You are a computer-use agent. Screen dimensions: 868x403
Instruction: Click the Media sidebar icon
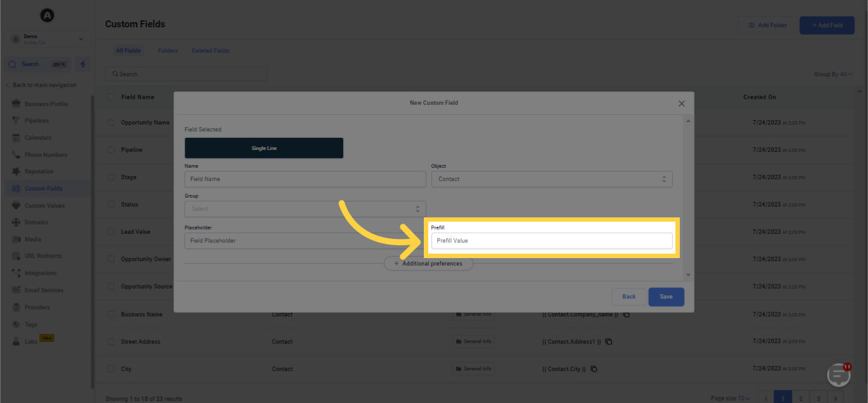tap(17, 240)
